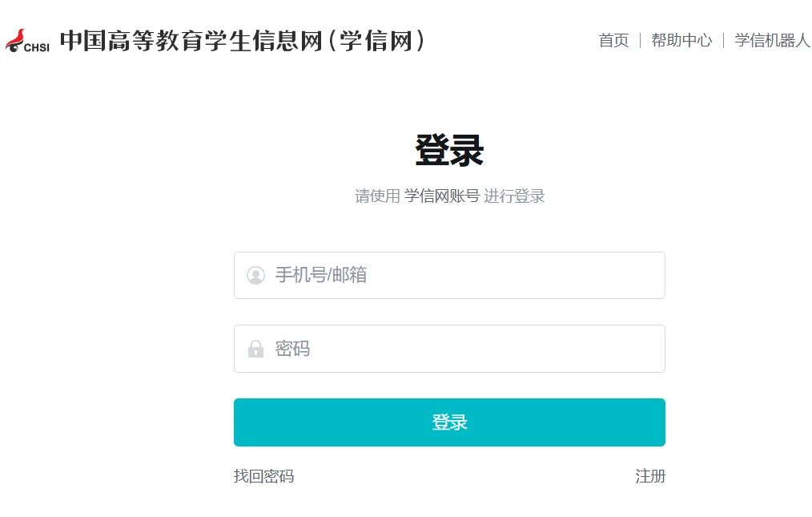This screenshot has width=812, height=517.
Task: Focus the 手机号/邮箱 input field
Action: 448,275
